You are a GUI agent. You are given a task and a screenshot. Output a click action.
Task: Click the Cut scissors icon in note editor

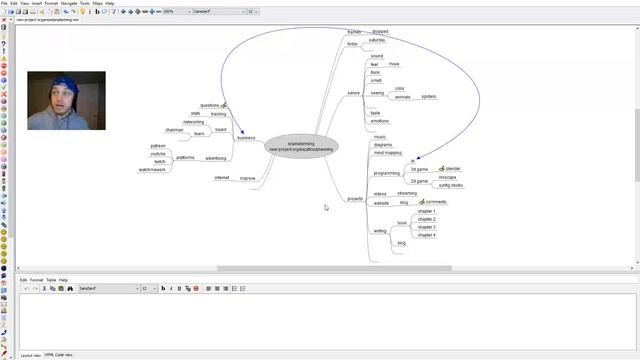(44, 289)
